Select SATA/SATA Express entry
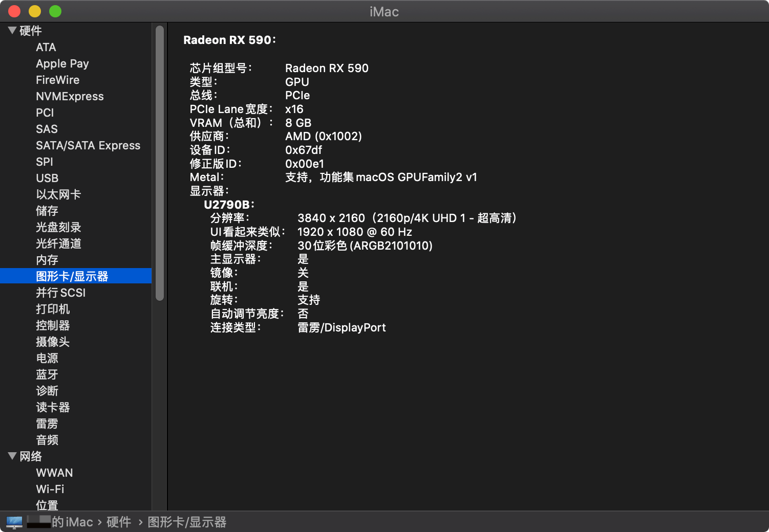Screen dimensions: 769x532 [88, 145]
